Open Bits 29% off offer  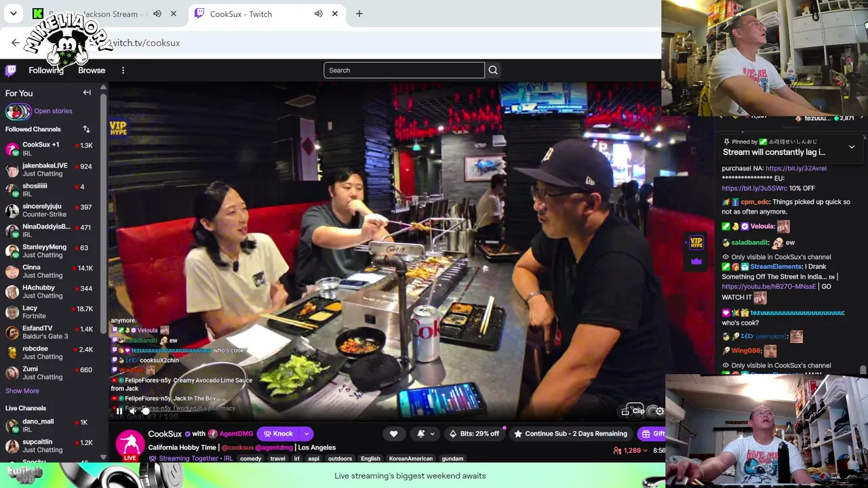click(x=474, y=434)
